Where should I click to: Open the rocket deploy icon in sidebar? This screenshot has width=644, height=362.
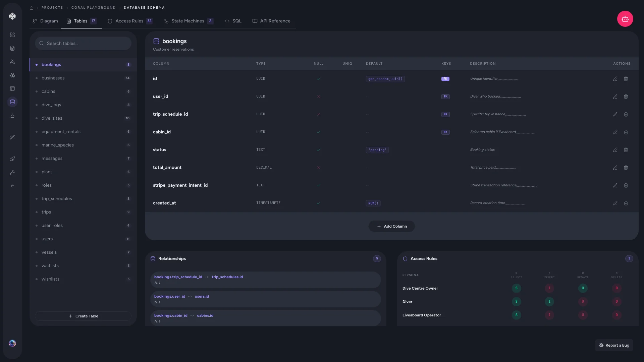(x=12, y=159)
